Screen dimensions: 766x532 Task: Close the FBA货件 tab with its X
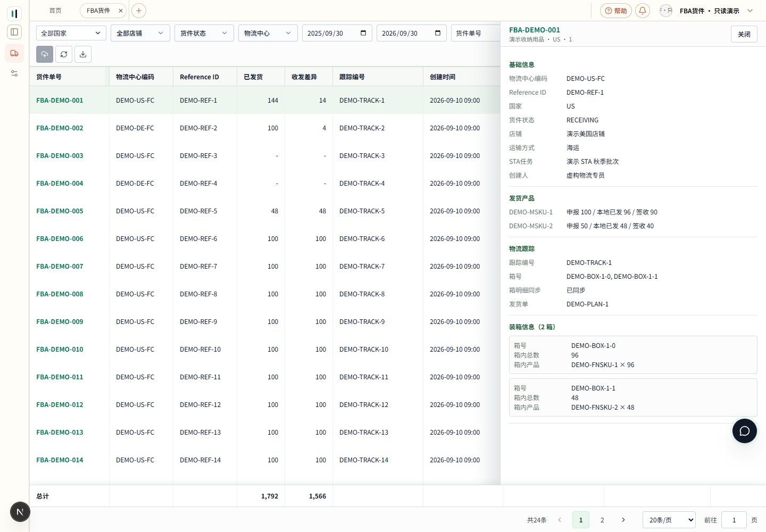coord(121,11)
